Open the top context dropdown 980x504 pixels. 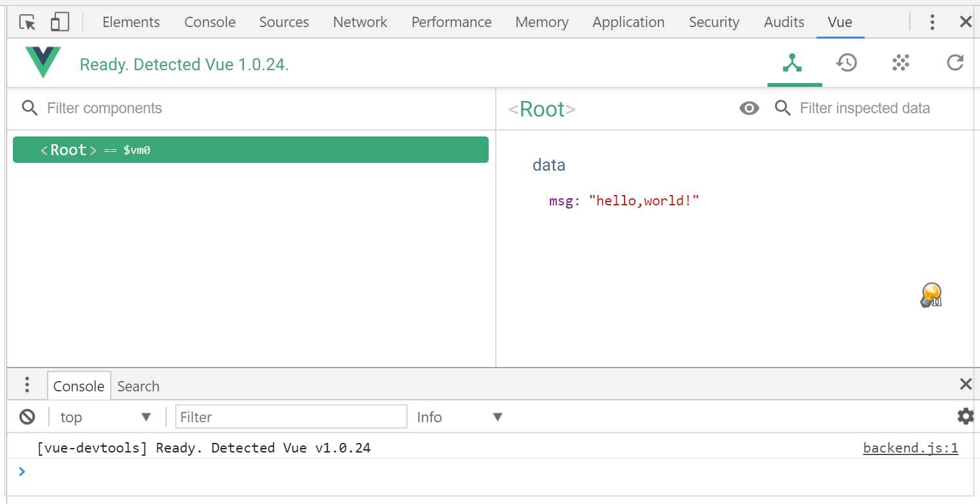click(x=106, y=417)
